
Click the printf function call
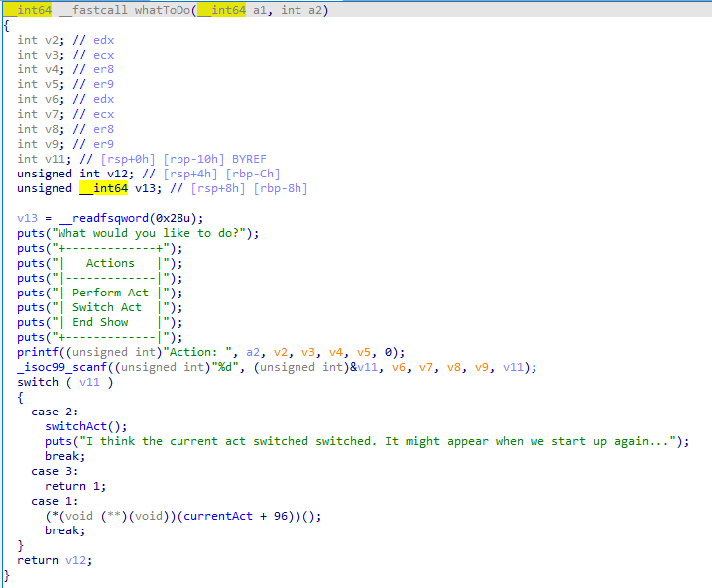point(38,352)
